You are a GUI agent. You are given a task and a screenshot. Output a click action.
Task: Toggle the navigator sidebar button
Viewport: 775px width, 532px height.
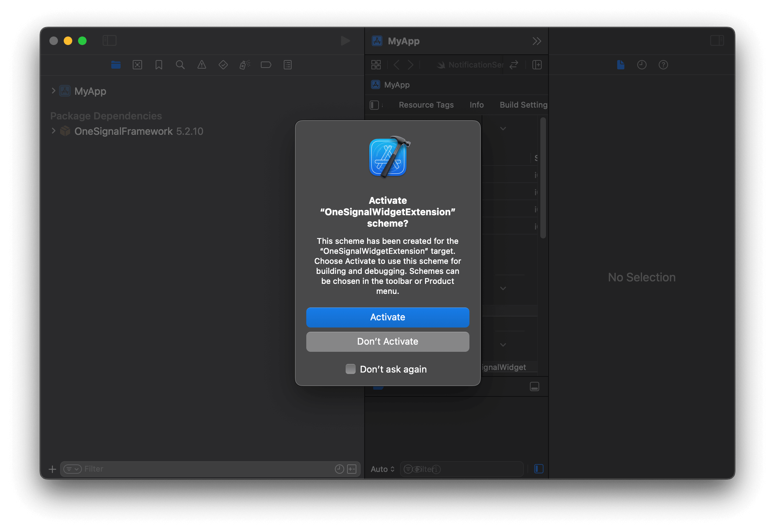pyautogui.click(x=109, y=41)
